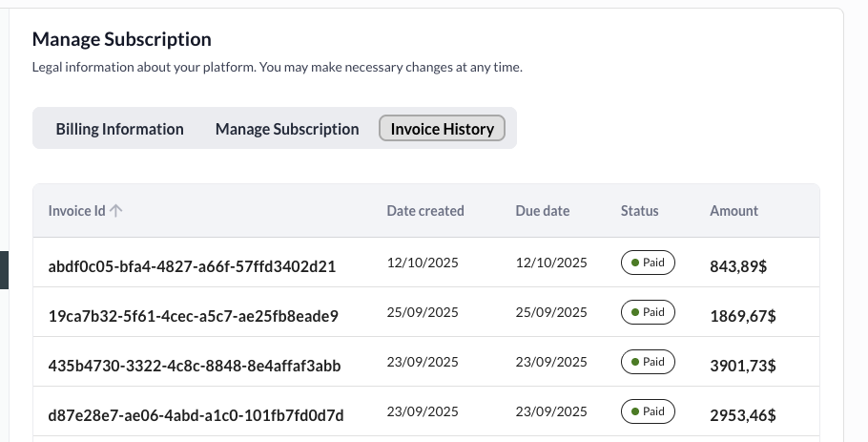Click the sort arrow beside Invoice Id
This screenshot has height=442, width=868.
pyautogui.click(x=116, y=211)
